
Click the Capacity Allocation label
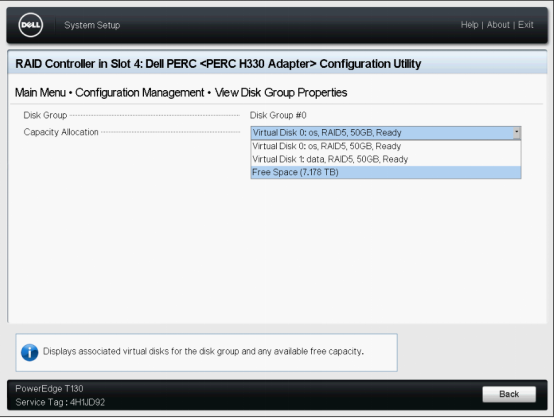(61, 132)
